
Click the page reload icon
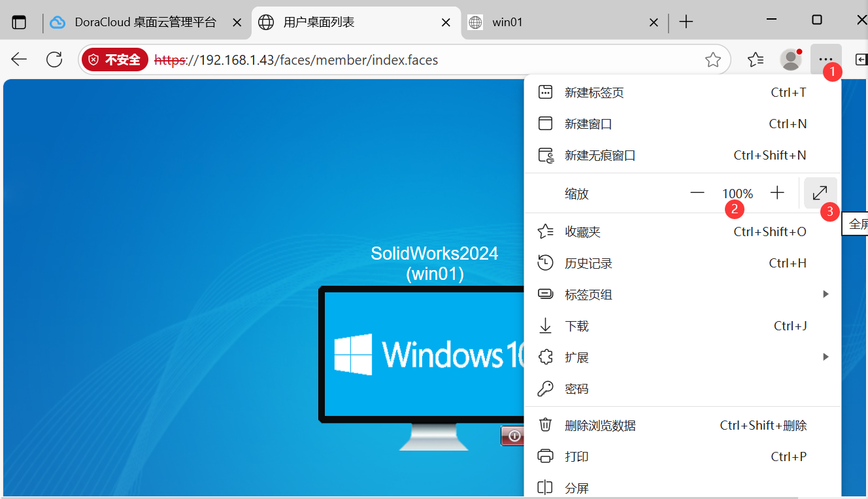(x=54, y=59)
